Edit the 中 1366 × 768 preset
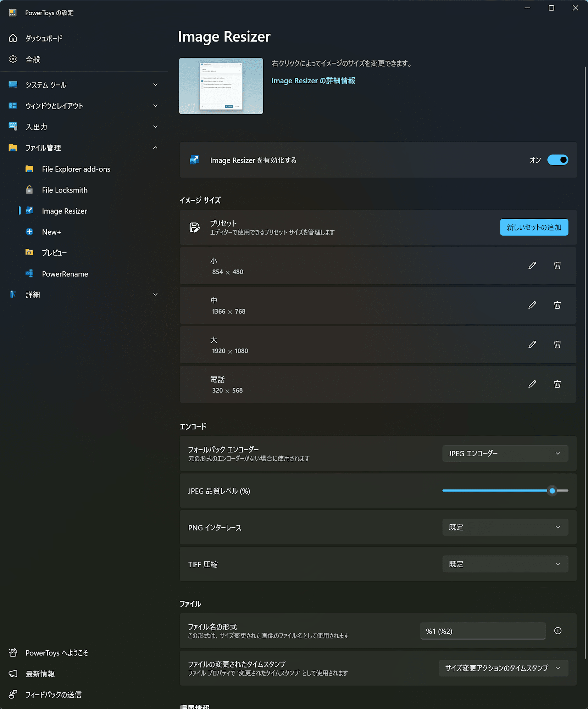 [x=532, y=305]
